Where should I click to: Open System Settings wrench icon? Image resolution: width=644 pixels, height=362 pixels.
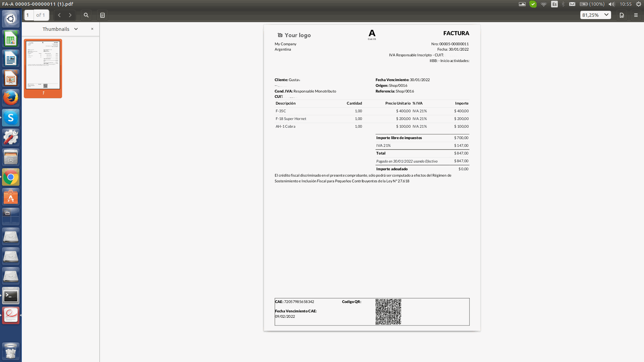tap(11, 137)
